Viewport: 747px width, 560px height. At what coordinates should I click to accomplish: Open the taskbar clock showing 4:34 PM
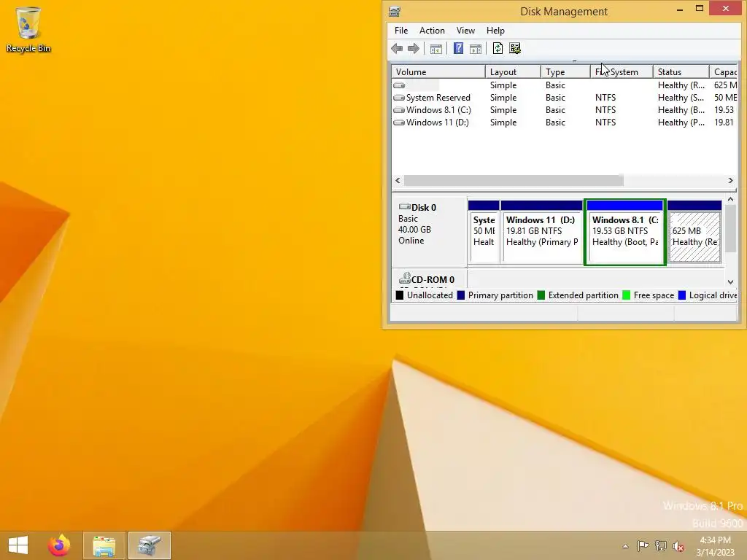(715, 545)
